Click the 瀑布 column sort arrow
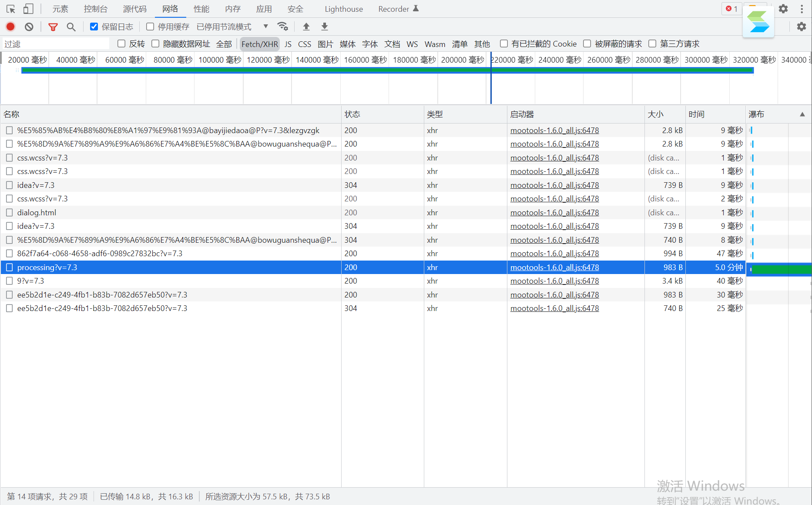 tap(802, 114)
